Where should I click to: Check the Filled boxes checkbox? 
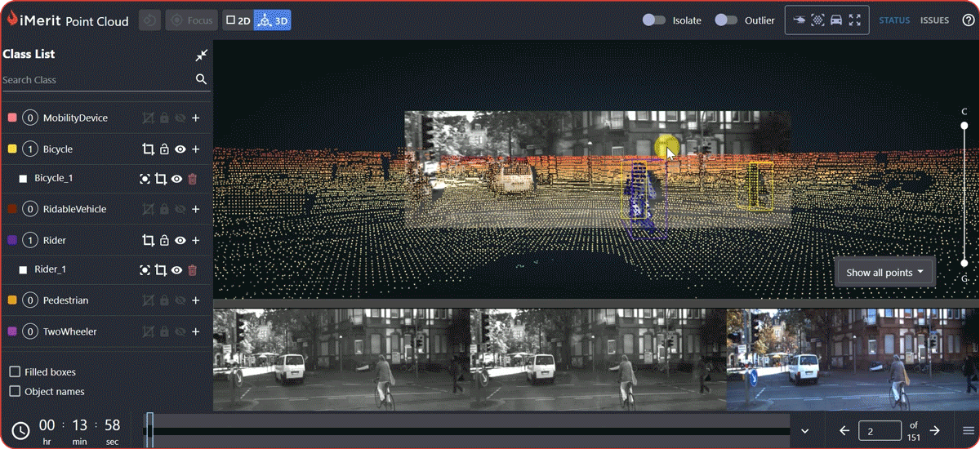pos(15,372)
